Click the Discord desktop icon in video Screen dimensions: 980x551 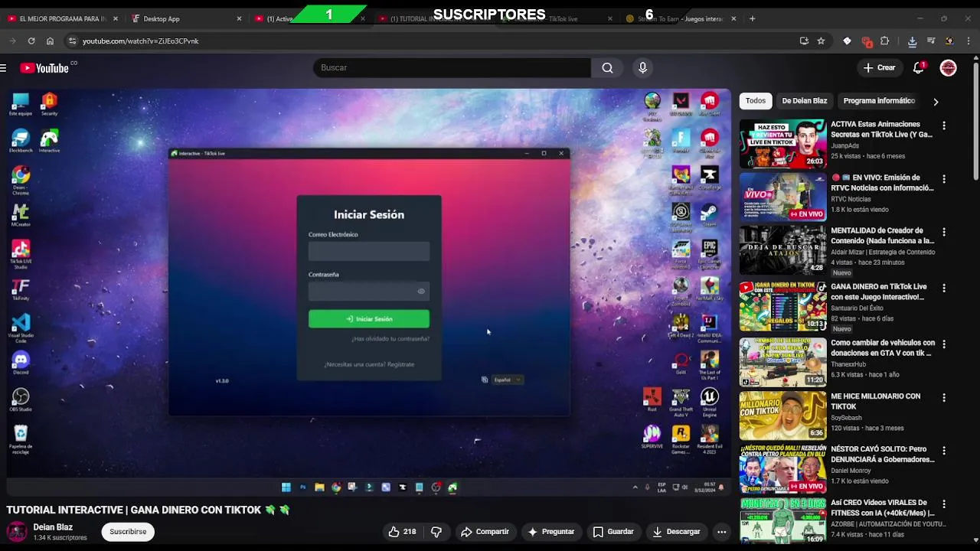21,362
